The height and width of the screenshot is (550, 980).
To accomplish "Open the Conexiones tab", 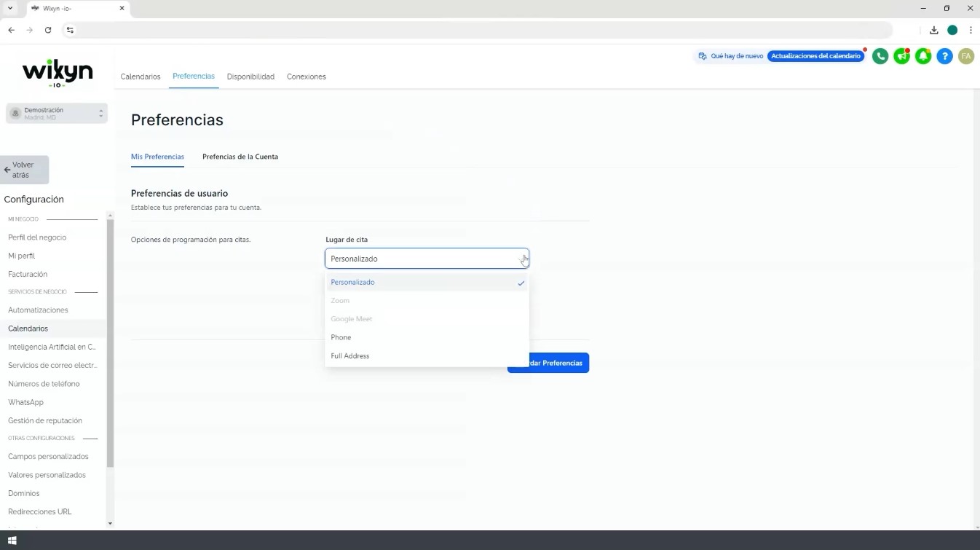I will 307,76.
